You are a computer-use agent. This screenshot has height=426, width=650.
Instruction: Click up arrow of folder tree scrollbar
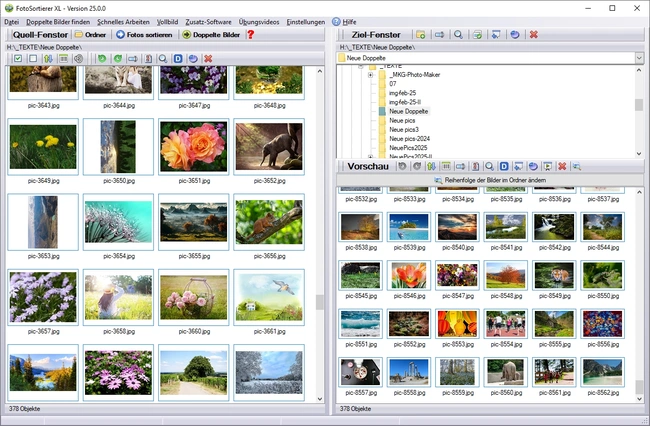coord(639,70)
